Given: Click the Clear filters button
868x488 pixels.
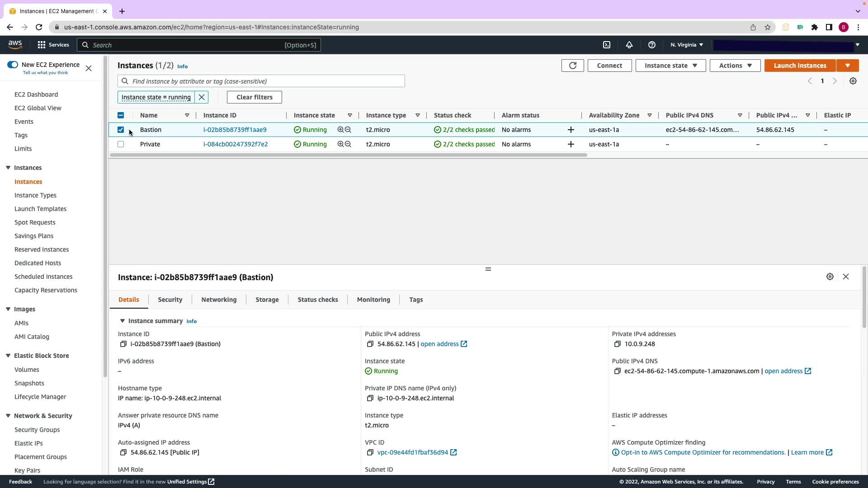Looking at the screenshot, I should pyautogui.click(x=254, y=97).
